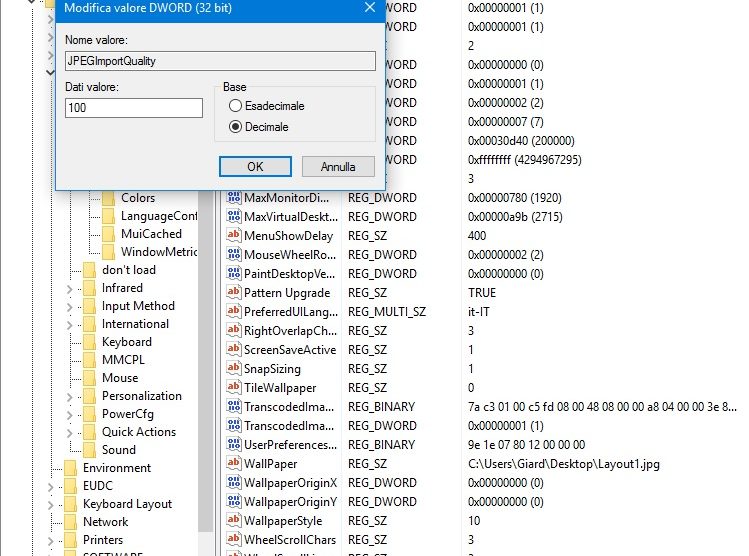The height and width of the screenshot is (556, 749).
Task: Click the TranscodedIma... REG_BINARY icon
Action: point(234,406)
